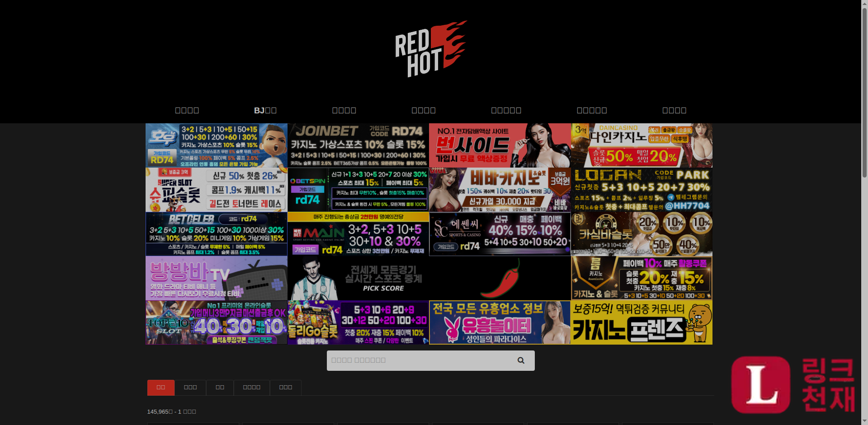Open the BJ navigation menu item
This screenshot has height=425, width=868.
265,111
